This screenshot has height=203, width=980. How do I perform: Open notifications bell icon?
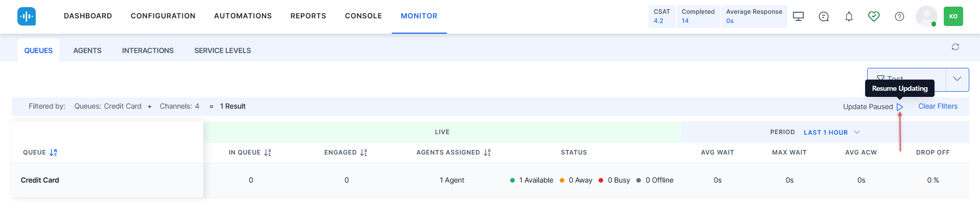849,16
